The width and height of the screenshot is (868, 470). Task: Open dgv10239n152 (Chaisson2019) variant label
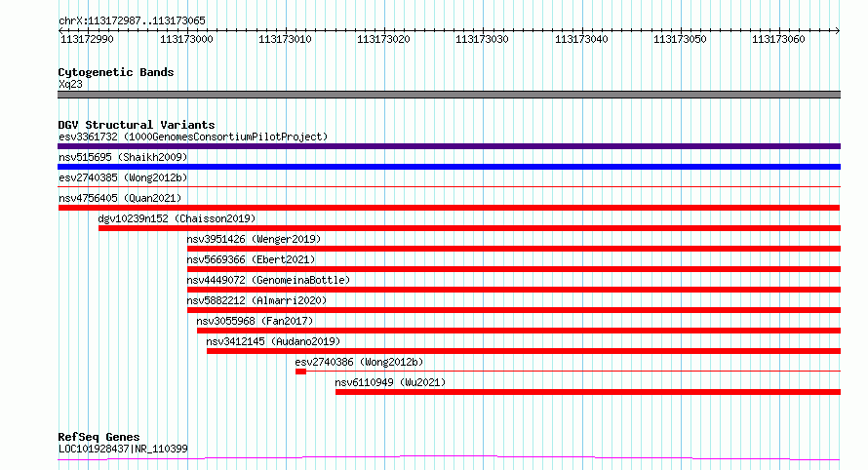tap(178, 218)
